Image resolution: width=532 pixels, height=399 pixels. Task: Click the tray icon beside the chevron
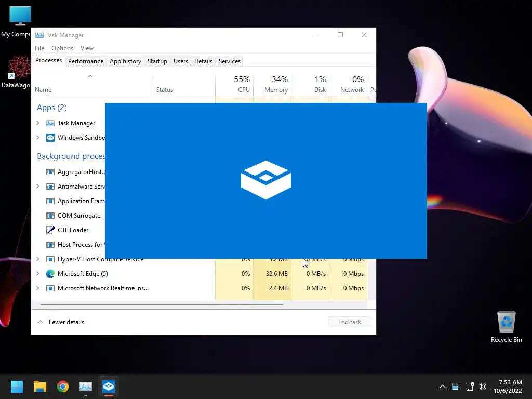point(455,387)
